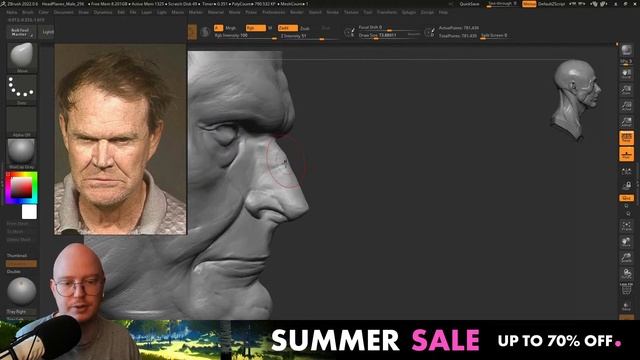Screen dimensions: 640x360
Task: Toggle the Menus button in top bar
Action: click(x=529, y=4)
